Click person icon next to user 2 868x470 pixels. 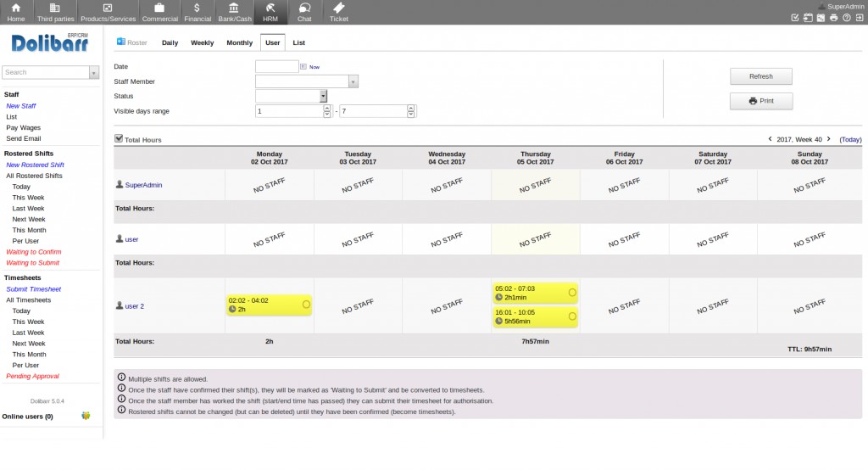tap(119, 305)
